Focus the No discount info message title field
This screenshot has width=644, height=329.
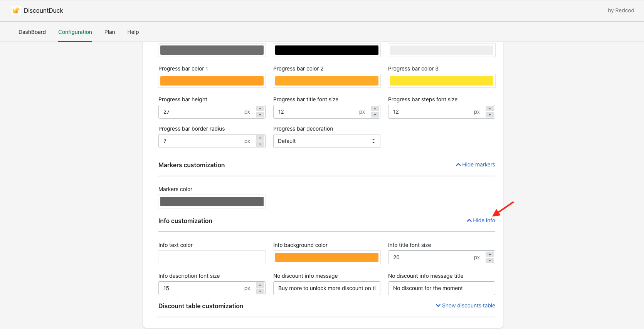point(441,288)
